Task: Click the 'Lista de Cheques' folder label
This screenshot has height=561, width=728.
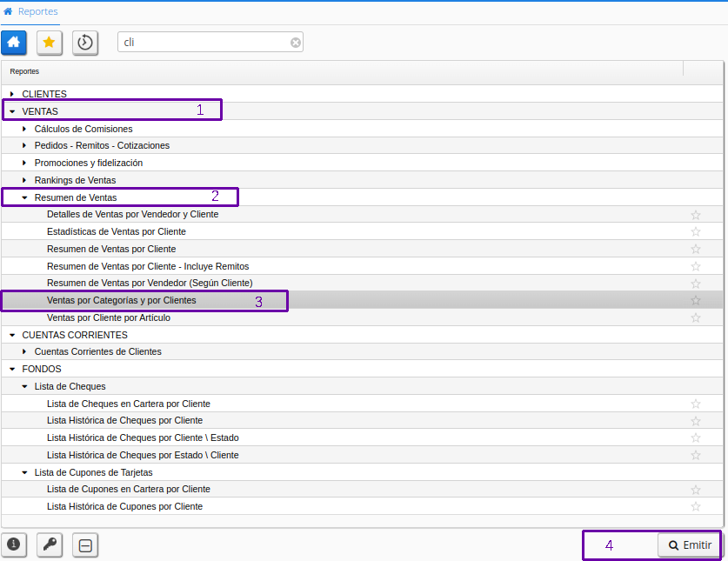Action: pos(70,386)
